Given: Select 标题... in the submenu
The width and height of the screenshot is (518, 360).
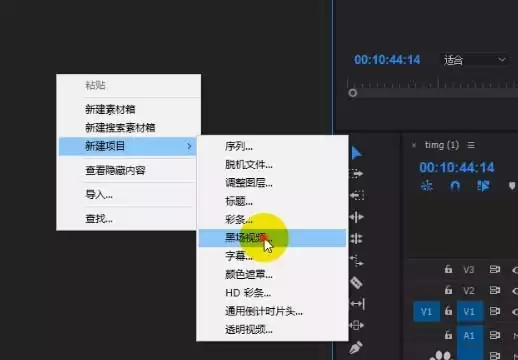Looking at the screenshot, I should 272,201.
